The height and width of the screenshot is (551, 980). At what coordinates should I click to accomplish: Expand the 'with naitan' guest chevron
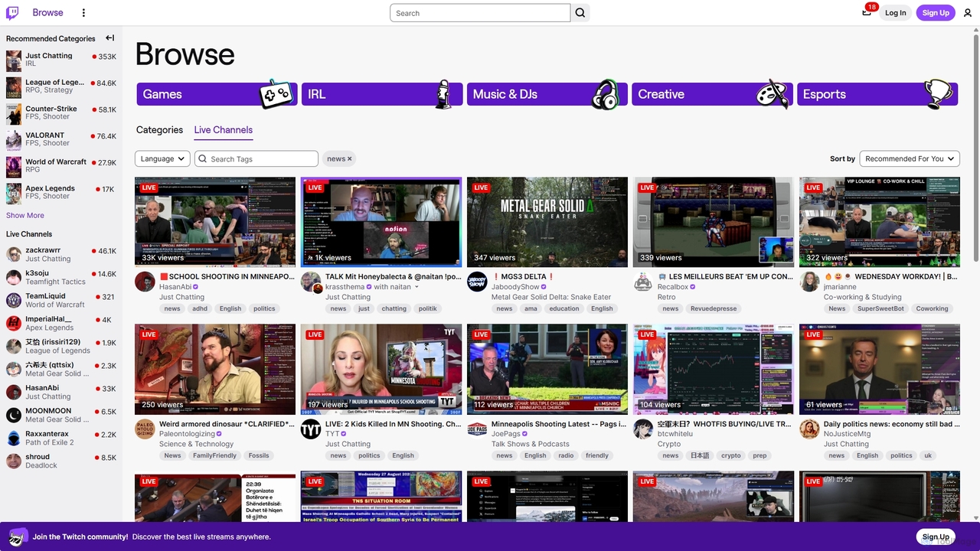[x=416, y=287]
